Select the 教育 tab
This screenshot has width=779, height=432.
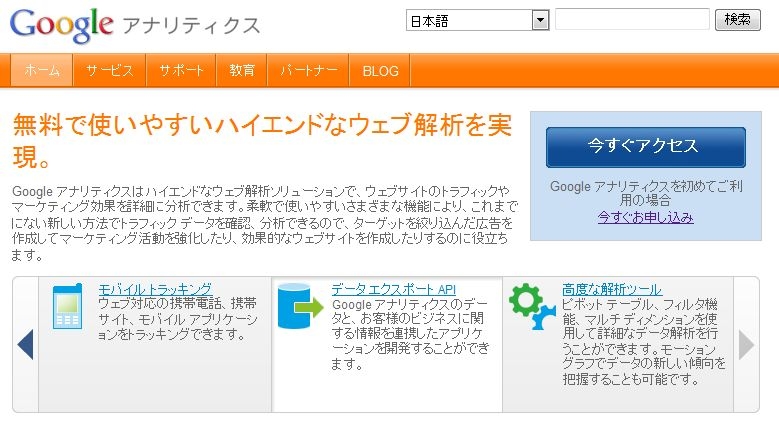241,71
